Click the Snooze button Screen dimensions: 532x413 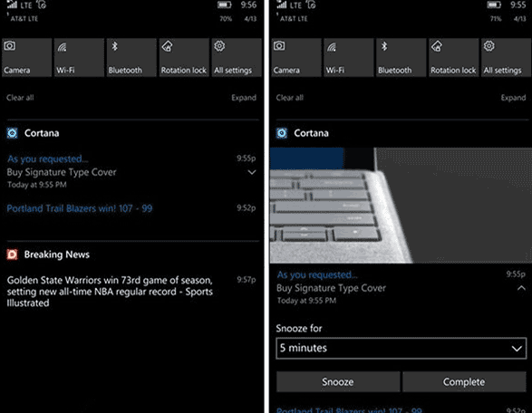(338, 382)
